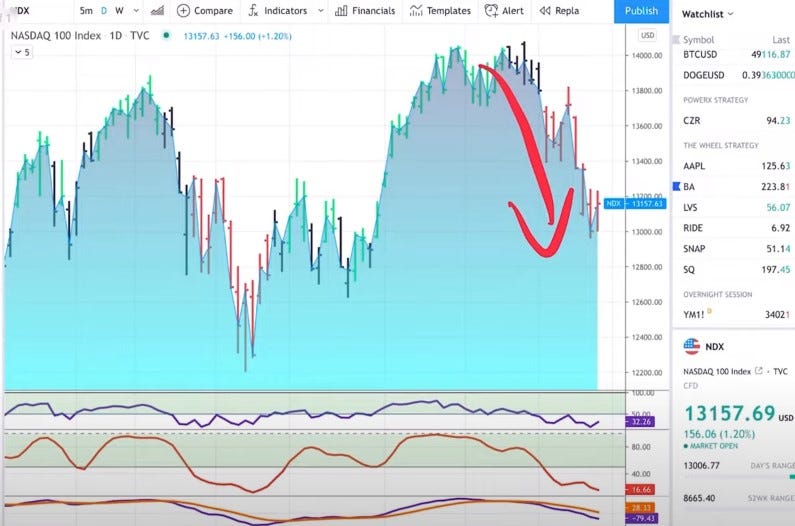Collapse the indicator legend chevron showing 5
This screenshot has height=526, width=795.
point(22,52)
